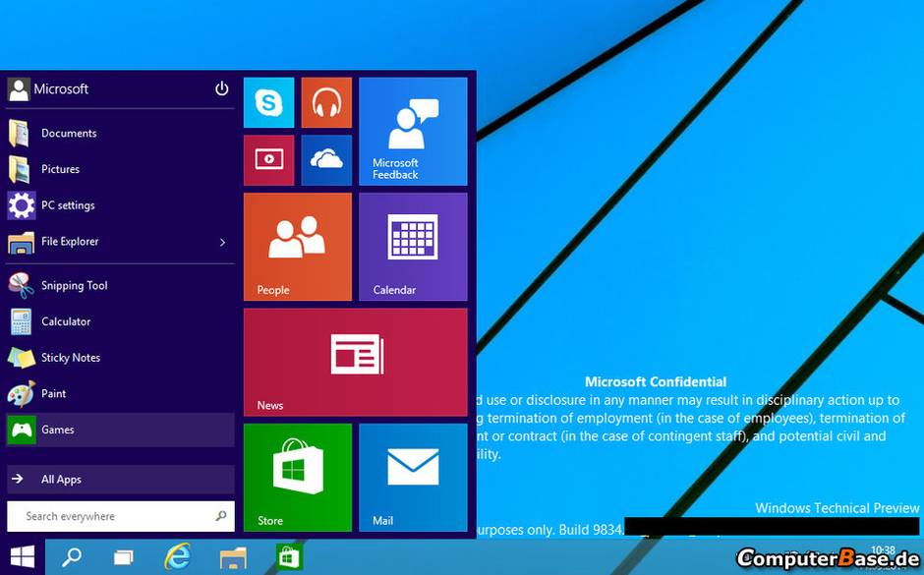Click the magnifier in the search box
The height and width of the screenshot is (575, 924).
pyautogui.click(x=221, y=516)
